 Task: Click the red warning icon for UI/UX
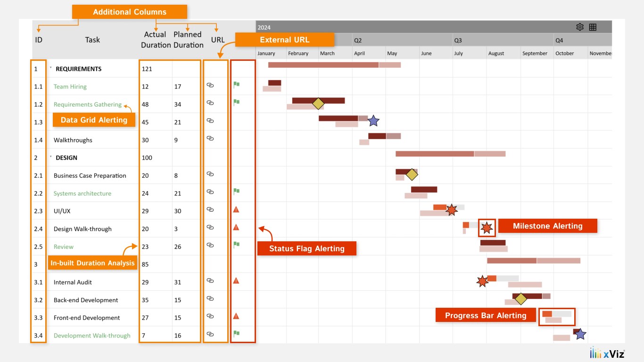(236, 209)
